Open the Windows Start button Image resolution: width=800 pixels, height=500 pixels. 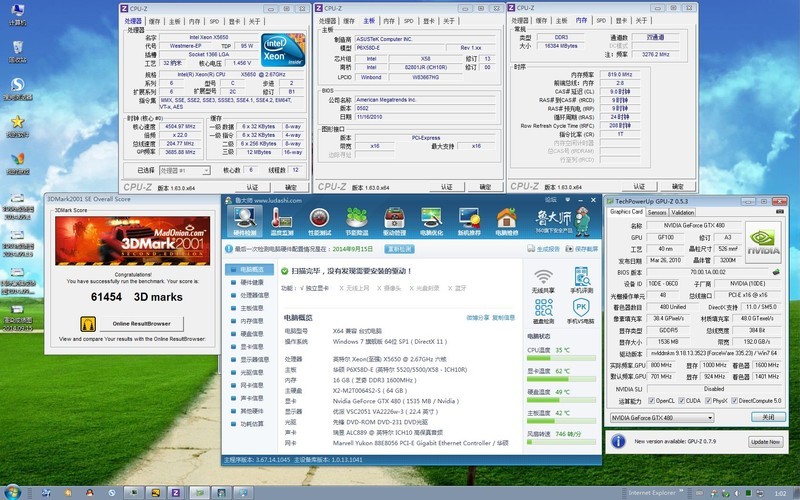point(12,492)
